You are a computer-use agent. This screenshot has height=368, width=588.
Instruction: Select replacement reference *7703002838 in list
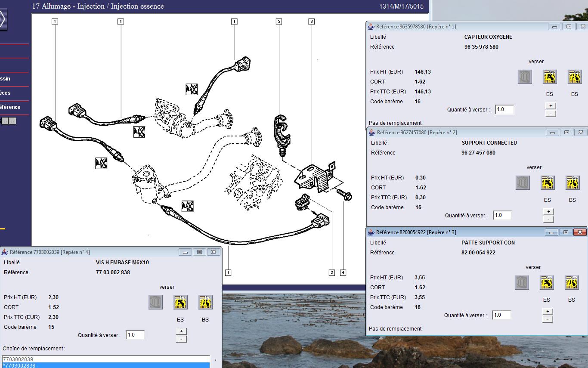click(105, 365)
